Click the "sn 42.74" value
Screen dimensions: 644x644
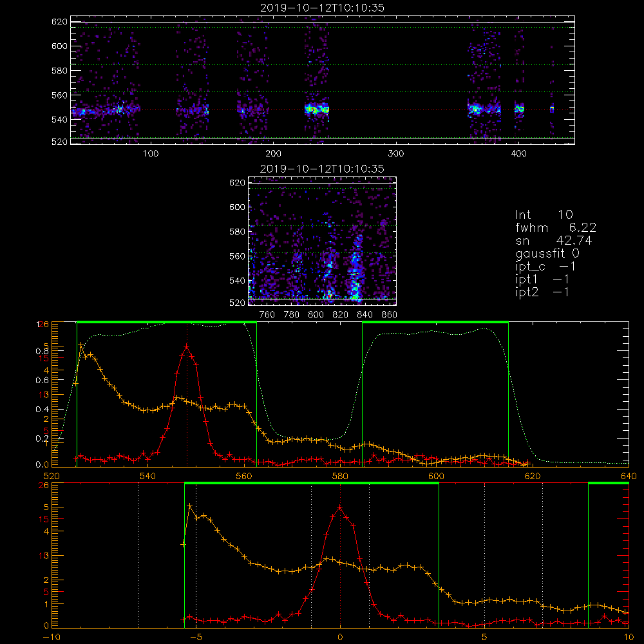tap(554, 240)
